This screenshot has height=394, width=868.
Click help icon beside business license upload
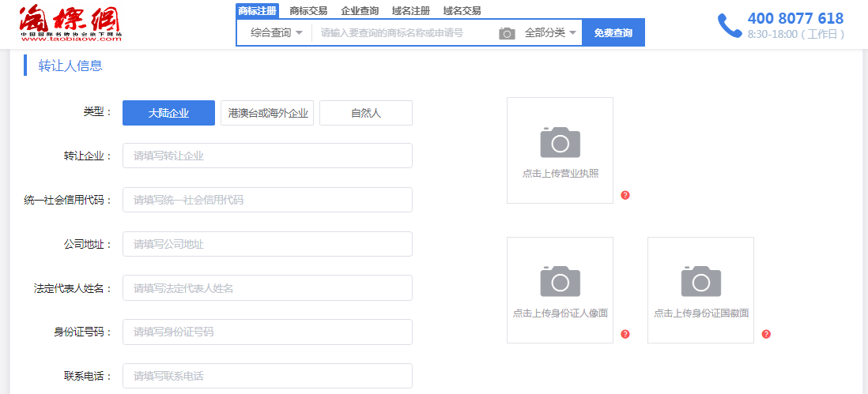625,195
